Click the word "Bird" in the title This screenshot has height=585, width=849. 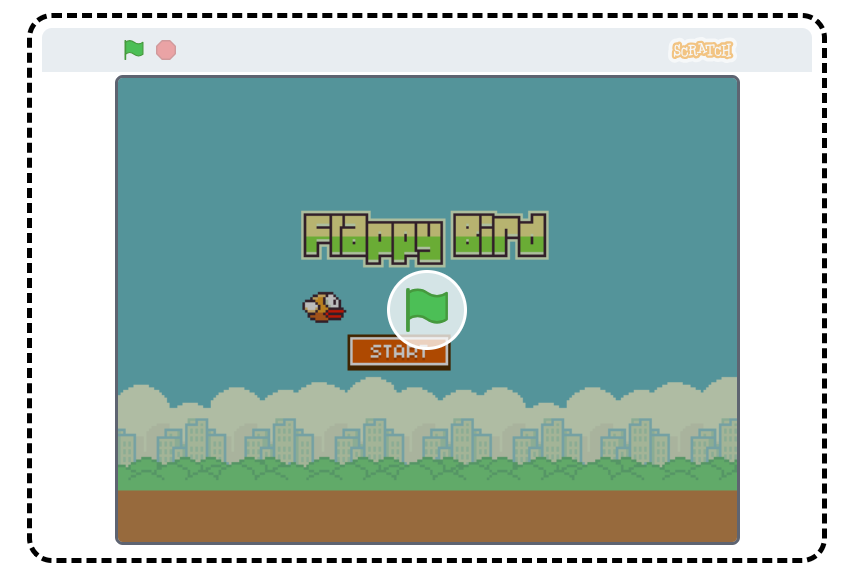tap(499, 236)
